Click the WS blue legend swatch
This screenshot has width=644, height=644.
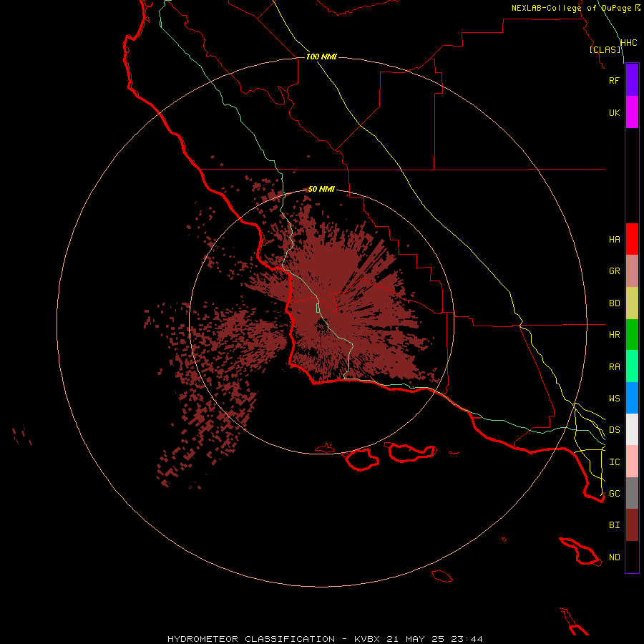click(x=632, y=398)
